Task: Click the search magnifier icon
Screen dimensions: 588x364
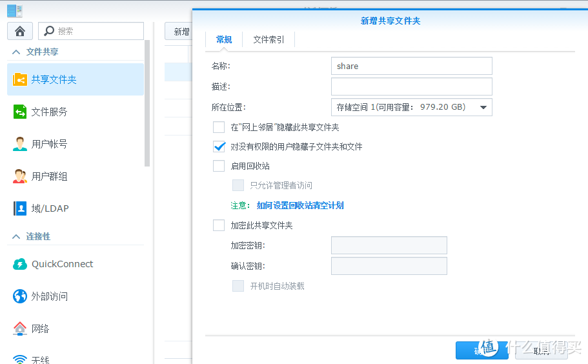Action: [x=49, y=31]
